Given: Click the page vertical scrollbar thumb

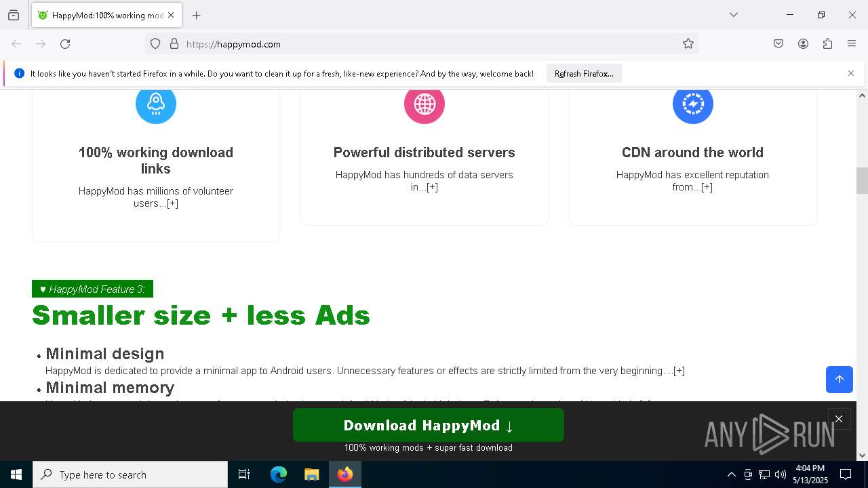Looking at the screenshot, I should 862,180.
